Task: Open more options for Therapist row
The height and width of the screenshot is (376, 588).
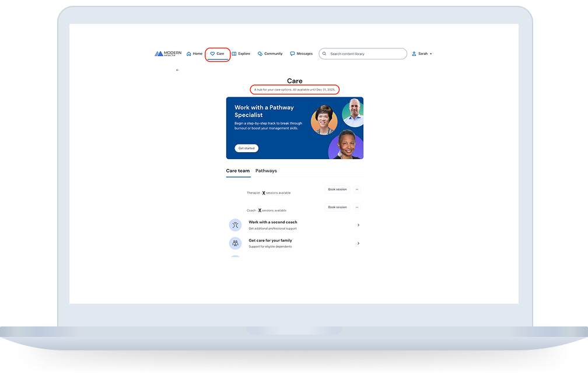Action: [x=356, y=189]
